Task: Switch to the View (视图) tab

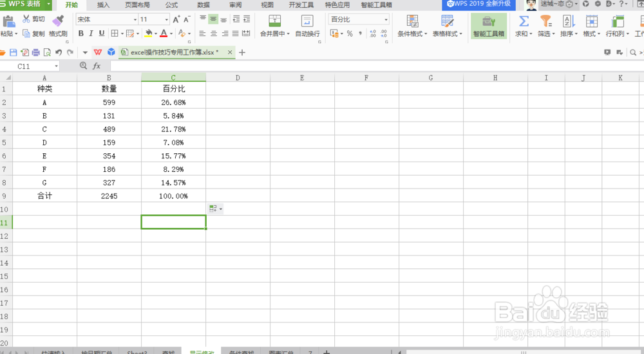Action: tap(267, 5)
